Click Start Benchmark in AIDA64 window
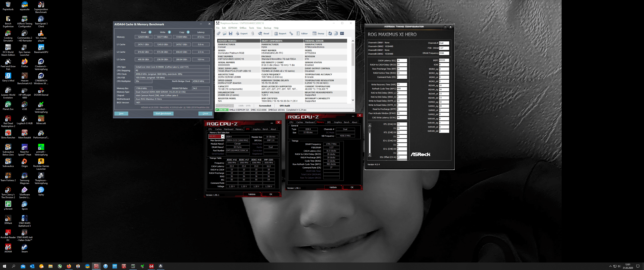The image size is (644, 270). pyautogui.click(x=163, y=113)
